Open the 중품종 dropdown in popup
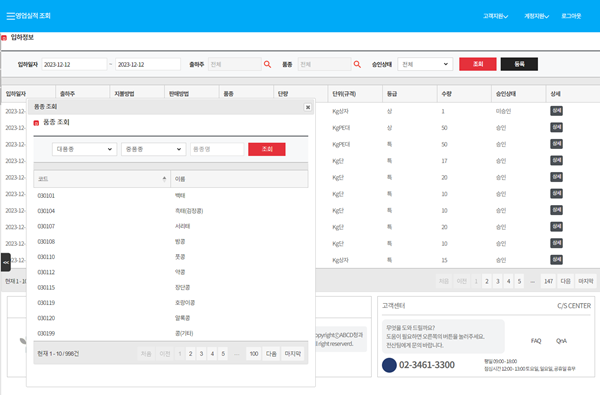 point(153,149)
